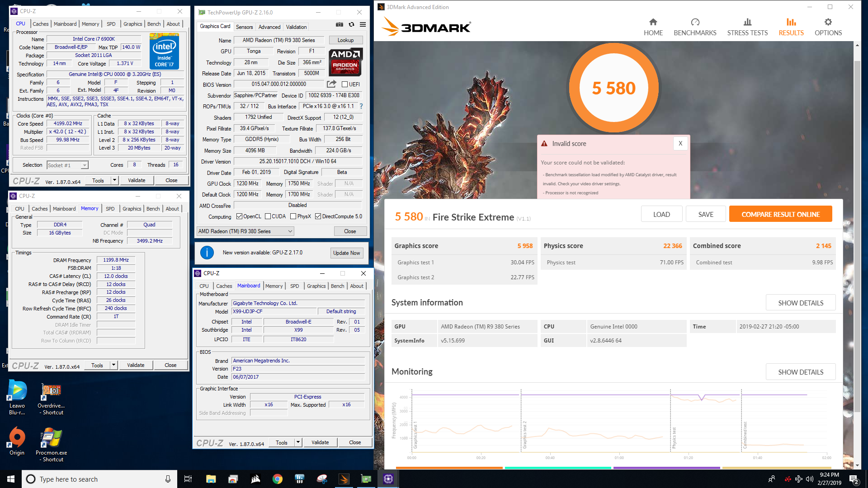Screen dimensions: 868x488
Task: Click Type here to search box
Action: click(99, 479)
